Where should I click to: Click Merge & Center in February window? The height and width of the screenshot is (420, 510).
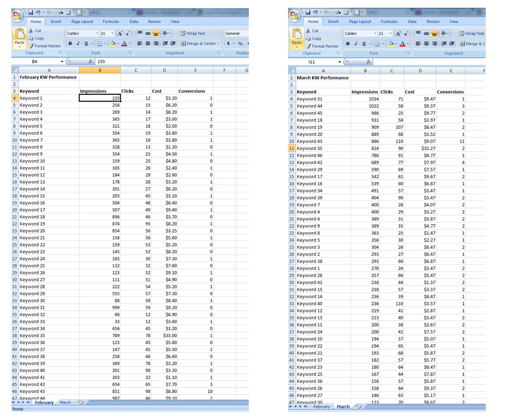tap(198, 43)
